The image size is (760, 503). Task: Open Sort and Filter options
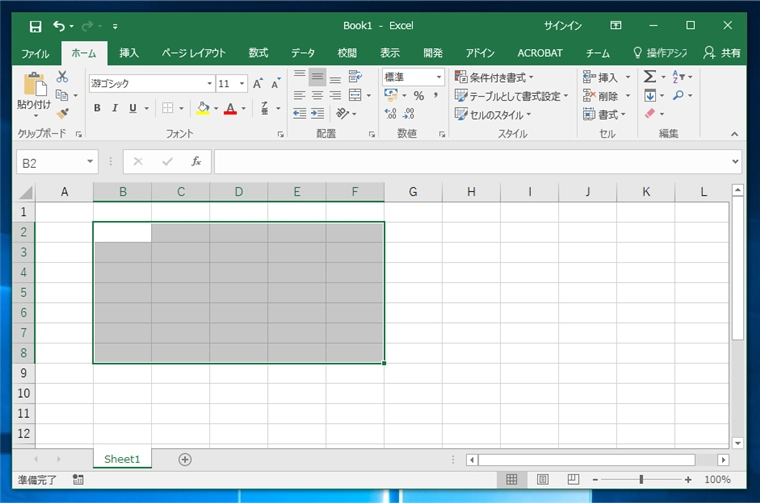[x=678, y=77]
